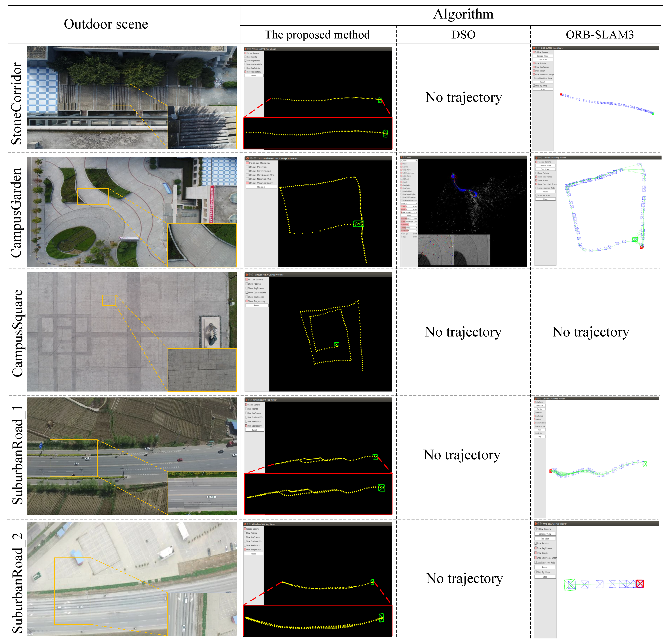The height and width of the screenshot is (644, 671).
Task: Click large green camera frame in SuburbanRoad_2 ORB-SLAM3 viewer
Action: [x=570, y=585]
